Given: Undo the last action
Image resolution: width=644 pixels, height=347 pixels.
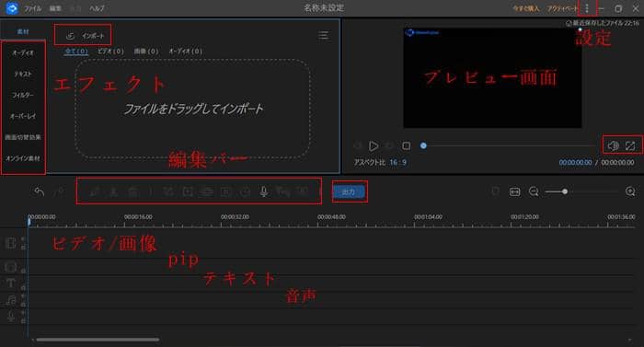Looking at the screenshot, I should tap(39, 191).
